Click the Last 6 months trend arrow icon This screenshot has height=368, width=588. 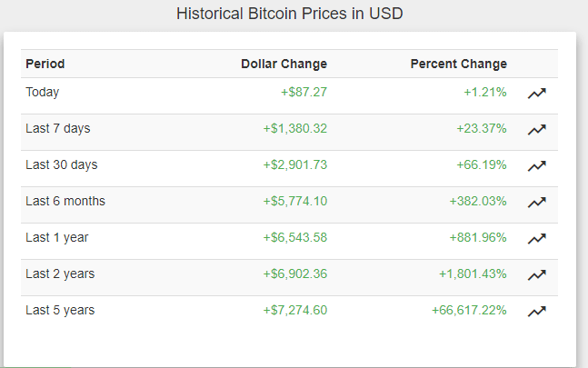coord(536,202)
